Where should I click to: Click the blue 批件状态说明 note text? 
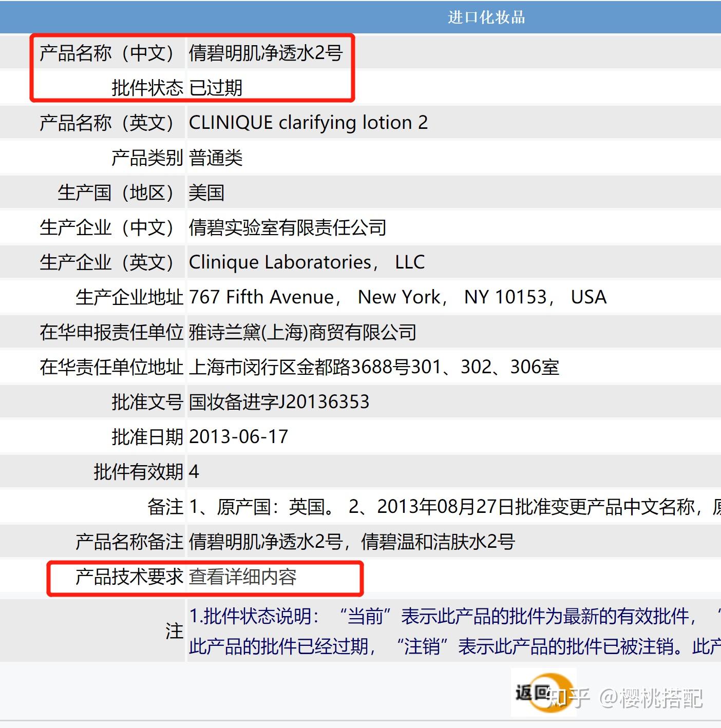pyautogui.click(x=454, y=630)
